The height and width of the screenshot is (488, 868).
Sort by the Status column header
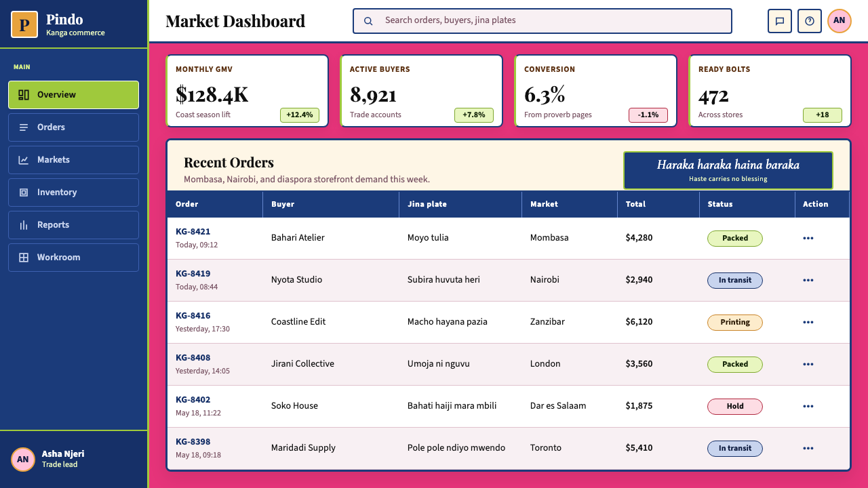click(747, 204)
